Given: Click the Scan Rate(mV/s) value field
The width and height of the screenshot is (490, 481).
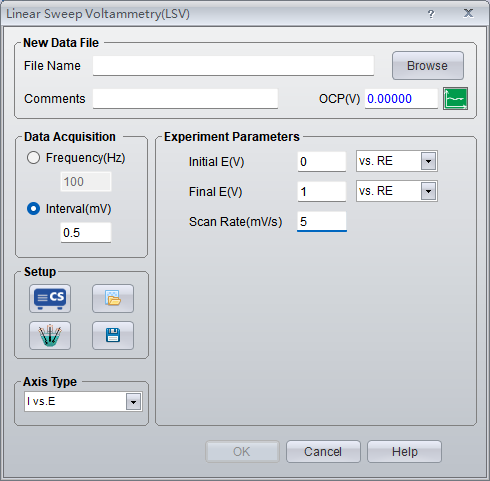Looking at the screenshot, I should 322,221.
